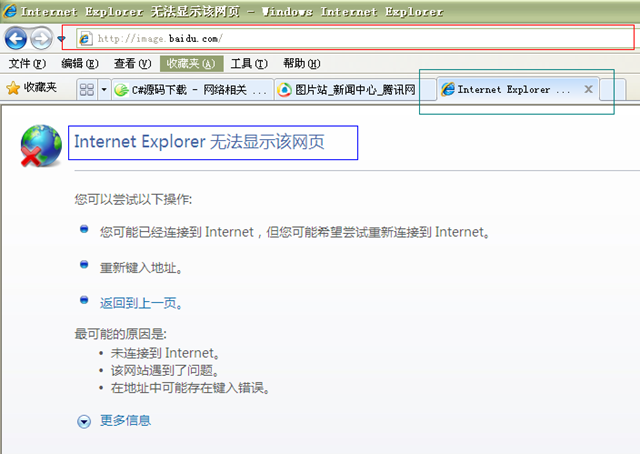640x454 pixels.
Task: Click the globe error icon
Action: tap(41, 146)
